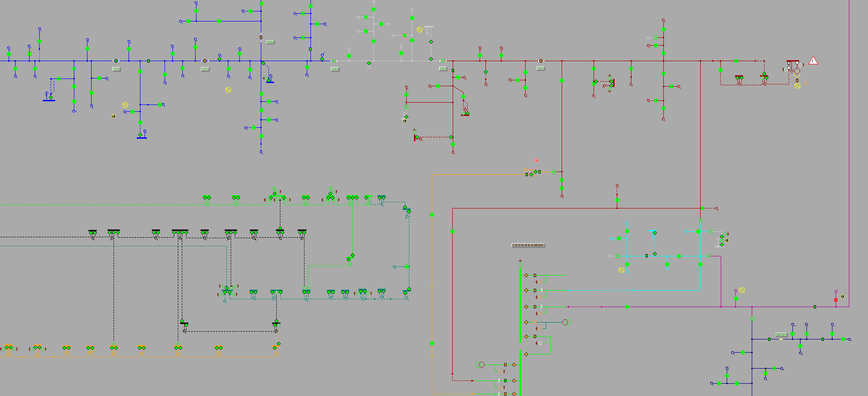Select the P 1016 feeder label
868x396 pixels.
[x=781, y=335]
